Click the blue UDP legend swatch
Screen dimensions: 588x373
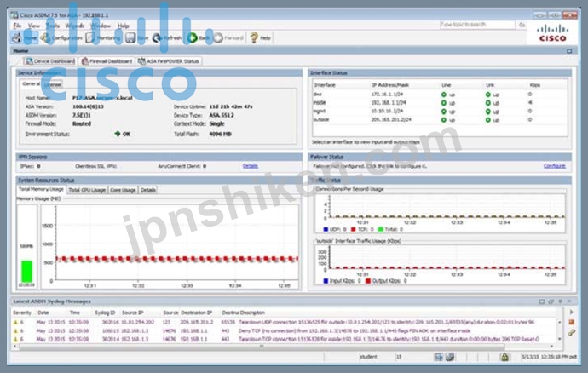click(x=326, y=229)
